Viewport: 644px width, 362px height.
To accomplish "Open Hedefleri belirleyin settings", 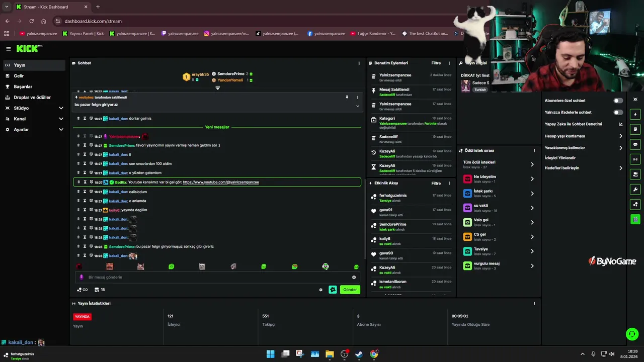I will pyautogui.click(x=584, y=168).
